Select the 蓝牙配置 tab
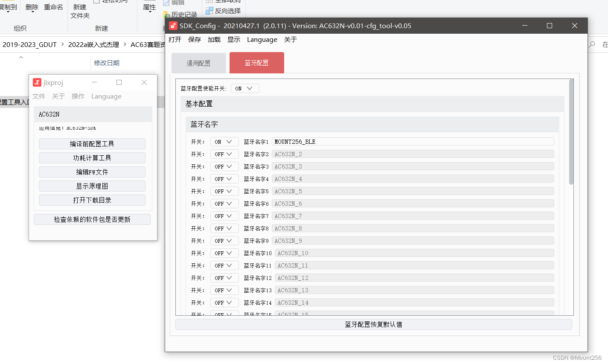The width and height of the screenshot is (608, 364). (257, 63)
